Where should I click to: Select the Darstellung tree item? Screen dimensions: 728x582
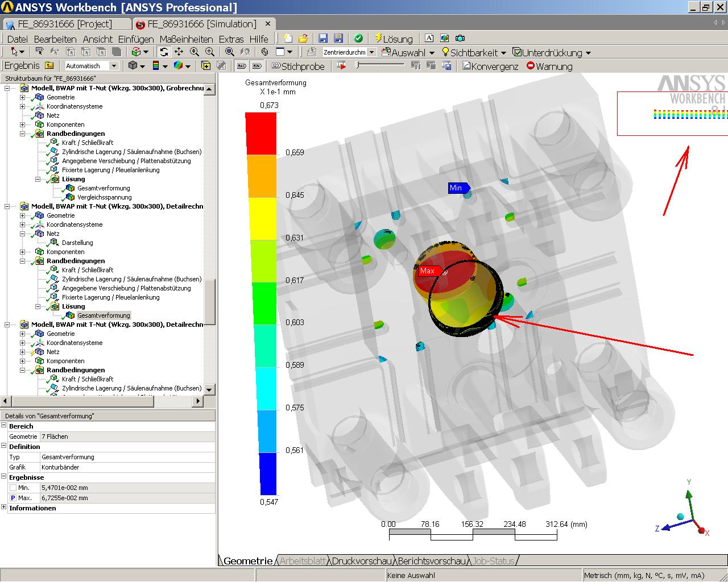[x=77, y=243]
